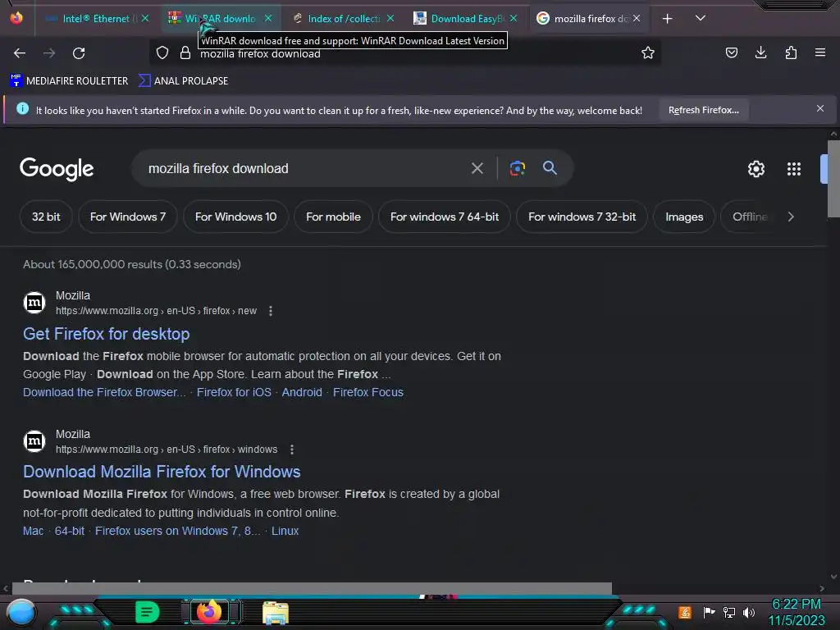Close the Intel Ethernet tab
The height and width of the screenshot is (630, 840).
(145, 18)
